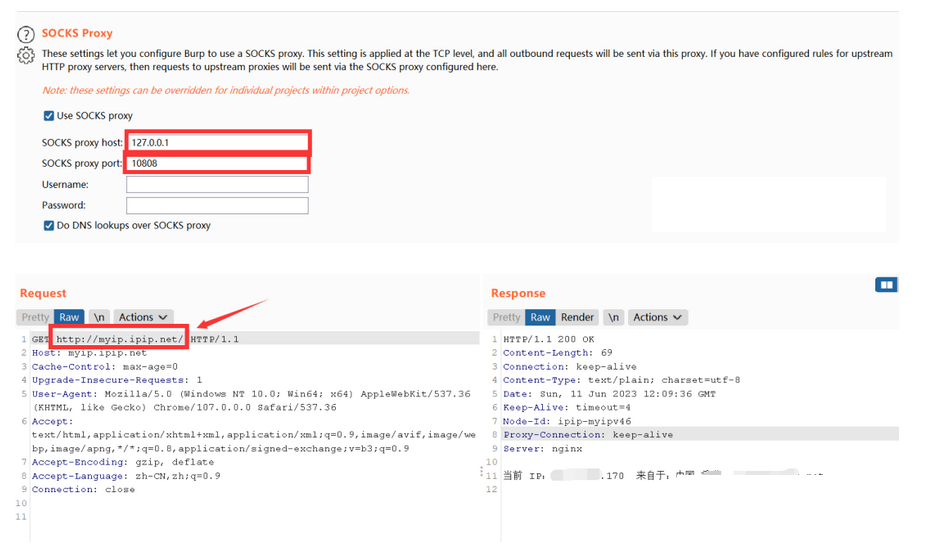Click the Content-Length: 69 response line

click(x=558, y=353)
